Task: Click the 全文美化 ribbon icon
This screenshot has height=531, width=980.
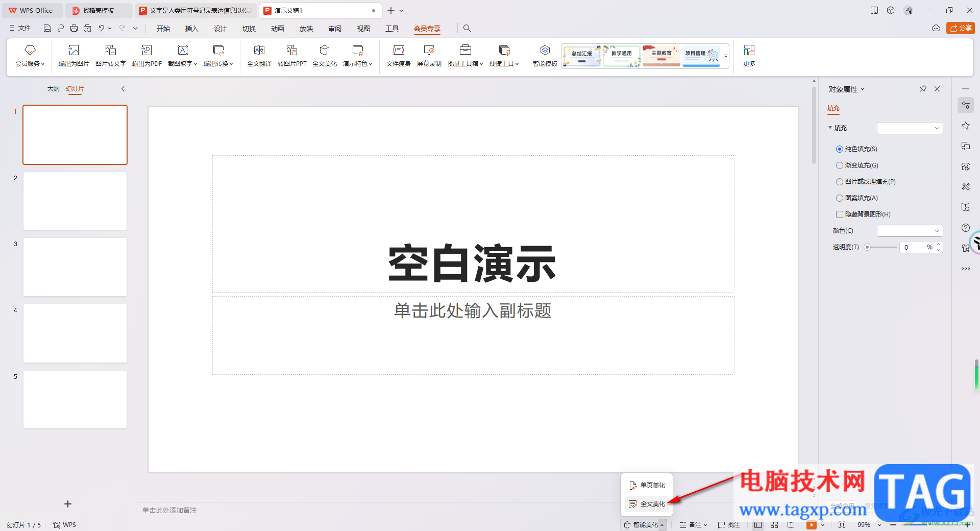Action: (x=325, y=50)
